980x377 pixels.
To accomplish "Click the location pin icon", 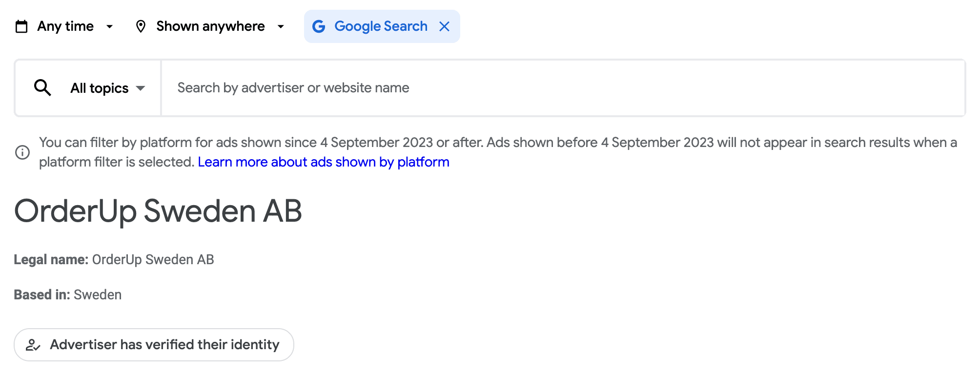I will pyautogui.click(x=141, y=26).
